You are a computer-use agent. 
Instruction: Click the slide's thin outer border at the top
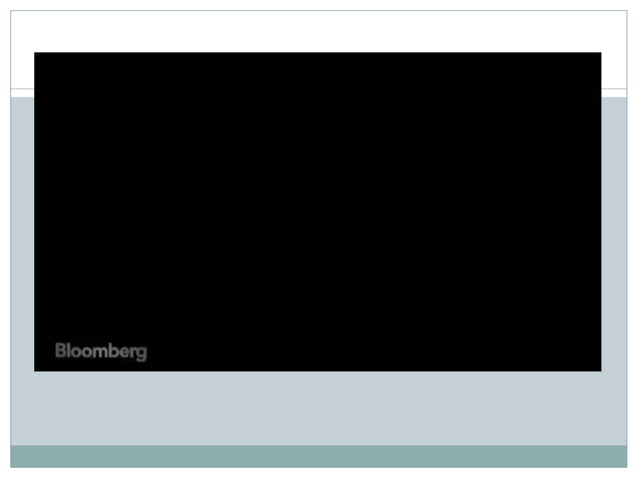(319, 11)
